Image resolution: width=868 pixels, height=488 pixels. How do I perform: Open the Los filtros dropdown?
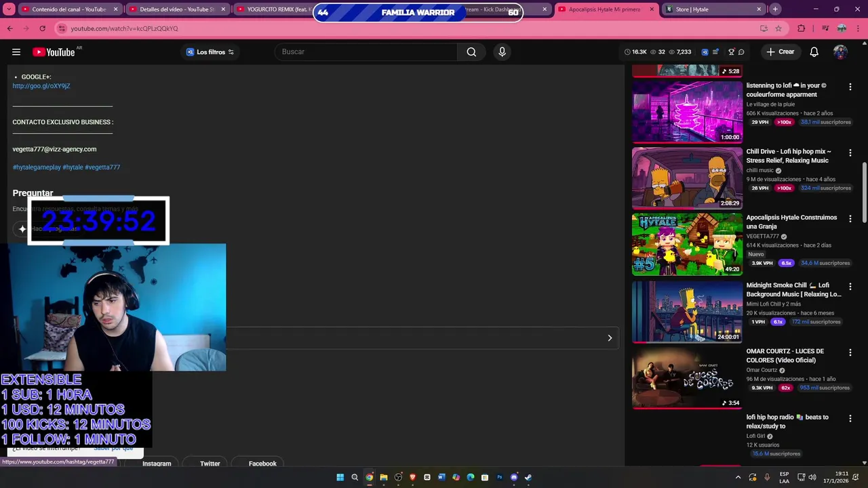[210, 52]
